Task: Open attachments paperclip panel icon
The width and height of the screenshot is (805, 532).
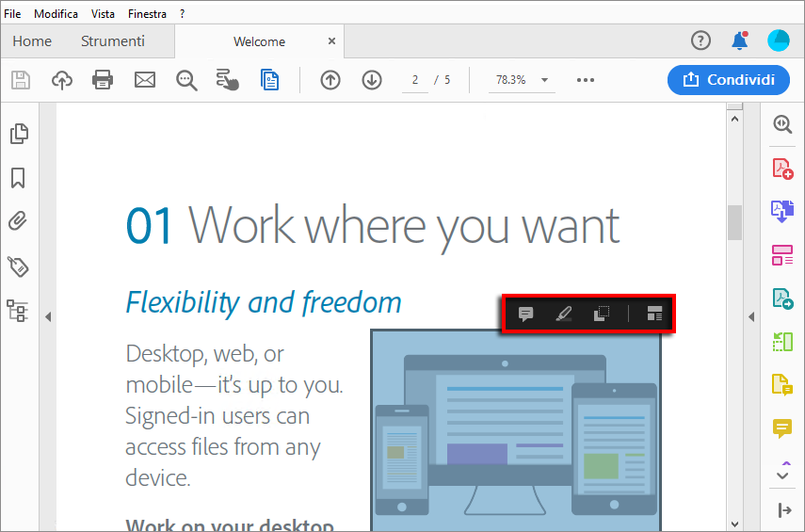Action: pyautogui.click(x=18, y=221)
